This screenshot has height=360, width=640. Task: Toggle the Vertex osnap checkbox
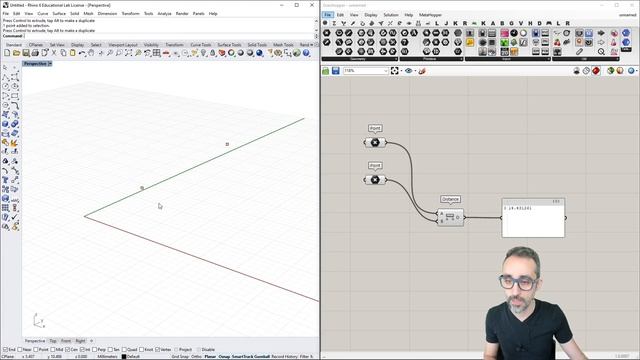[158, 350]
